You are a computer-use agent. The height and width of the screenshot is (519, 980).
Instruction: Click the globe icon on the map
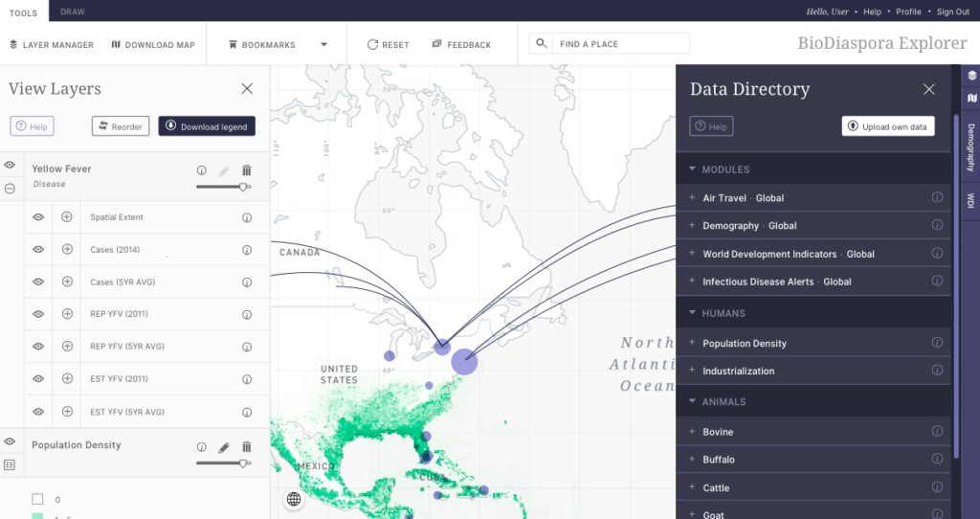coord(294,499)
